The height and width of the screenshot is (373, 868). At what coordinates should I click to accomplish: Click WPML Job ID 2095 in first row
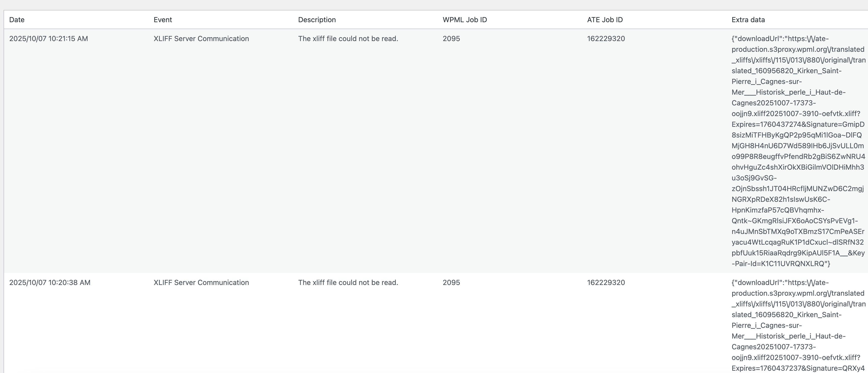451,39
